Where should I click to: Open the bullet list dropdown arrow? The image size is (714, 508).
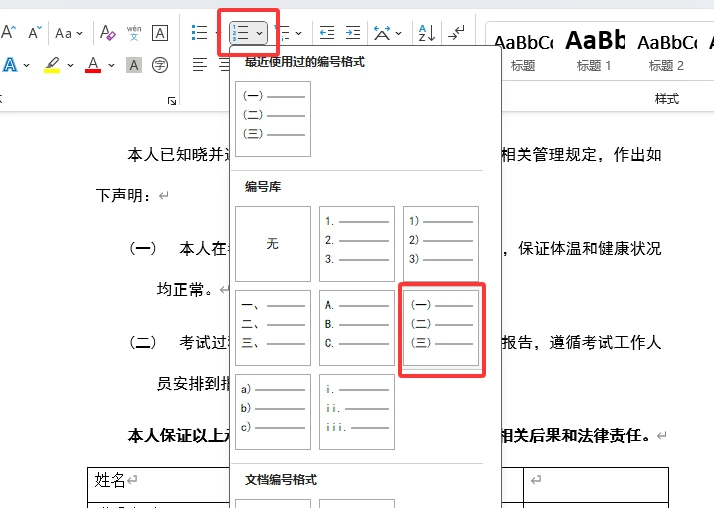point(218,33)
